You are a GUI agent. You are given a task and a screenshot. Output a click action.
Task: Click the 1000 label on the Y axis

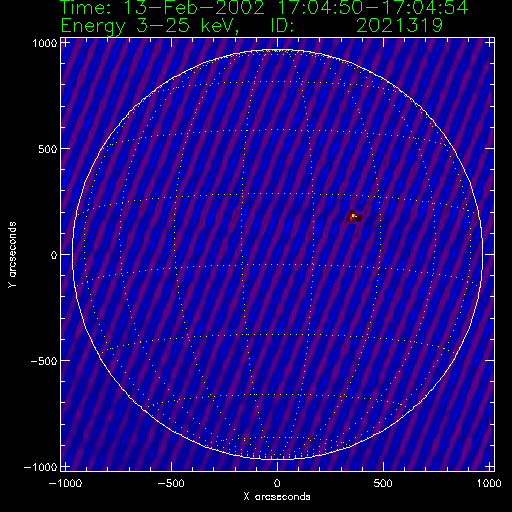(x=44, y=43)
